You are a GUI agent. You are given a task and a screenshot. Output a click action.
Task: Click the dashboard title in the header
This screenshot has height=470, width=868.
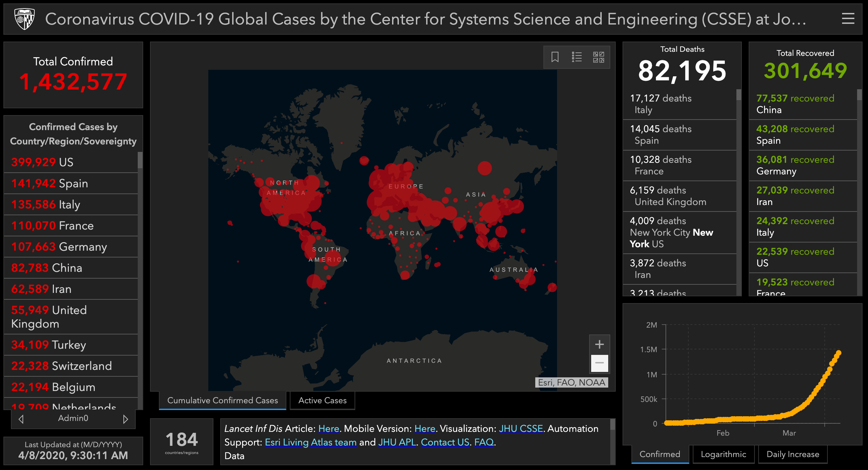425,19
